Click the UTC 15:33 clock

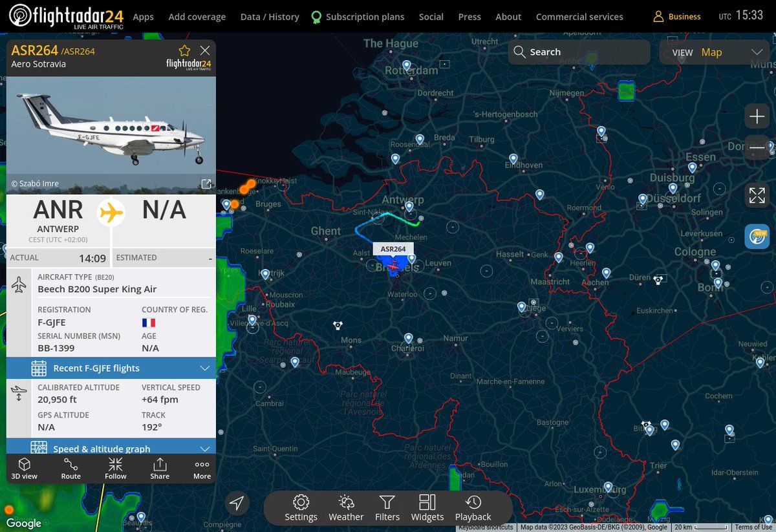pyautogui.click(x=741, y=16)
